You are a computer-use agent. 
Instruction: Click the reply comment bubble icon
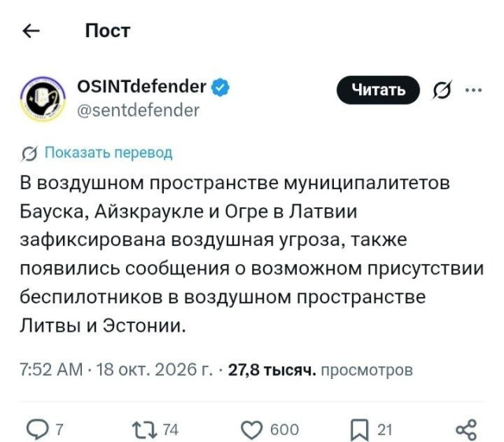coord(38,429)
